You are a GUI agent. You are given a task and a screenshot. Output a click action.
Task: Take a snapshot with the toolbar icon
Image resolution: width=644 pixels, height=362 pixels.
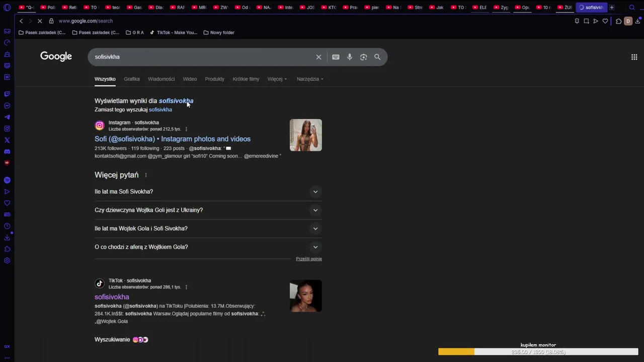[x=586, y=21]
